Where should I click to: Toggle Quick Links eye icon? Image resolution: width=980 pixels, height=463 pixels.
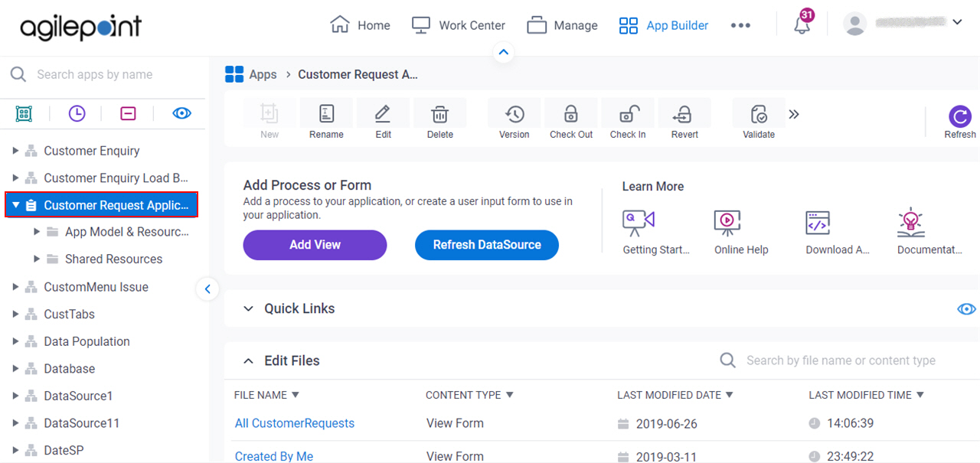click(x=966, y=309)
